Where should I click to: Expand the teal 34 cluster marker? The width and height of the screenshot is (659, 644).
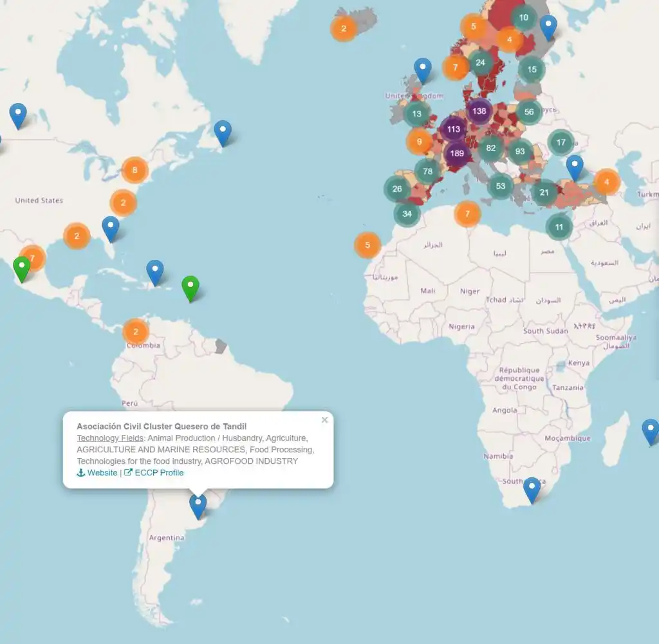(407, 214)
